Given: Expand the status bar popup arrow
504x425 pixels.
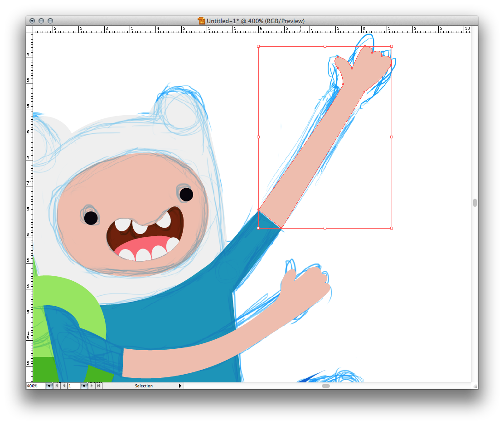Looking at the screenshot, I should click(x=180, y=386).
